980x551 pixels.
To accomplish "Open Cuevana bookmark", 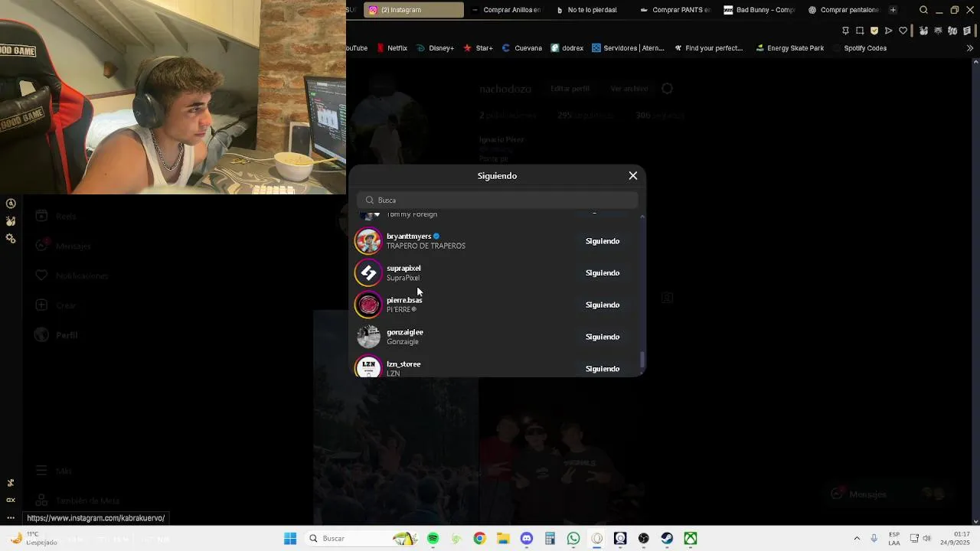I will pyautogui.click(x=521, y=48).
